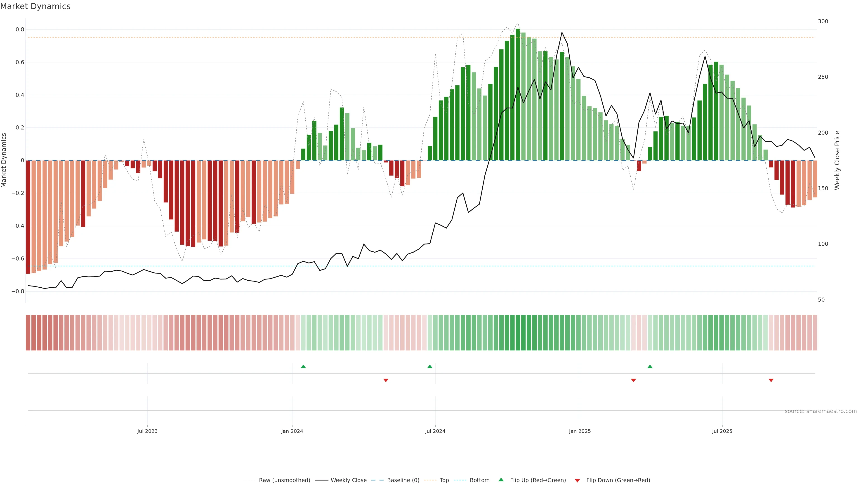Click the Weekly Close Price axis title
This screenshot has width=868, height=488.
click(x=837, y=160)
